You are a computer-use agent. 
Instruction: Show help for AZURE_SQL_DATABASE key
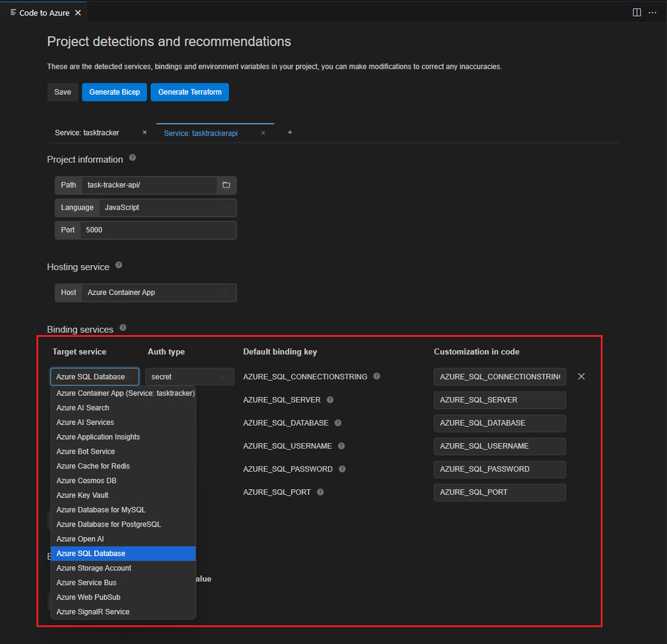338,422
